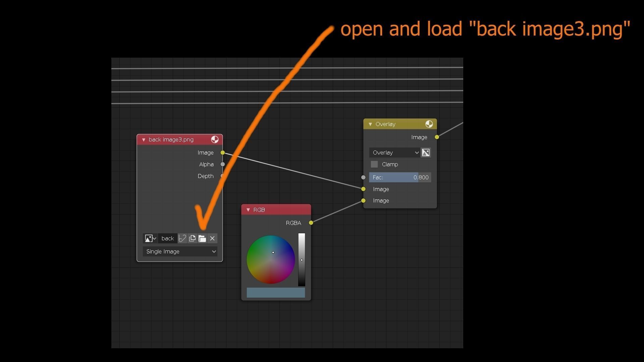This screenshot has height=362, width=644.
Task: Click the Fac 0.800 slider
Action: [x=400, y=178]
